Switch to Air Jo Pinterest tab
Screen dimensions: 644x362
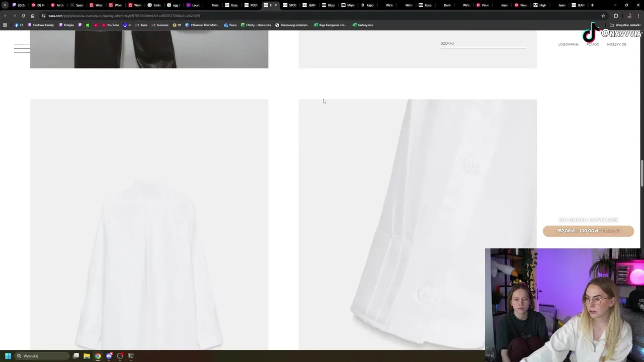(x=58, y=5)
